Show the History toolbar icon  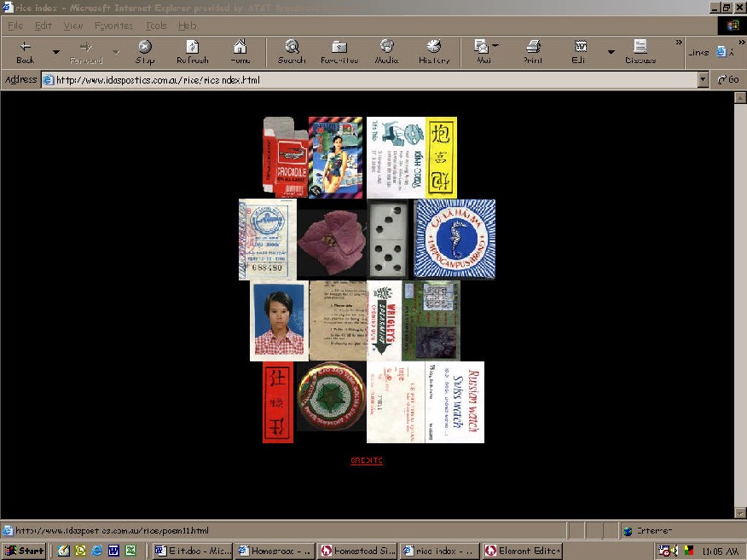tap(434, 49)
